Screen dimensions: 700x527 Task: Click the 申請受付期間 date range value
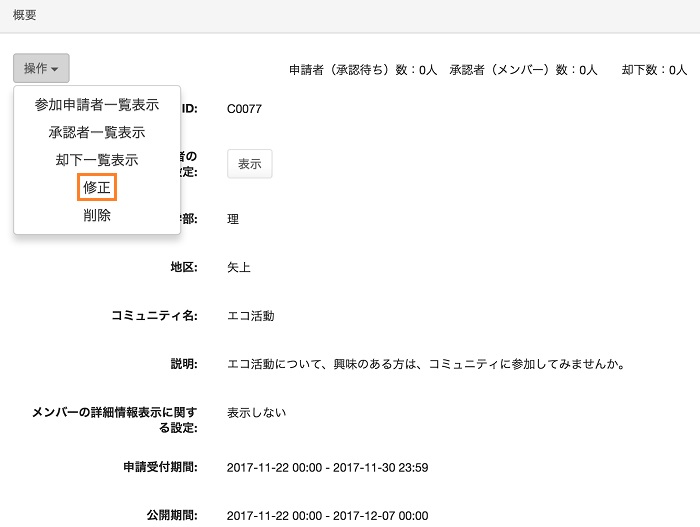pos(327,468)
